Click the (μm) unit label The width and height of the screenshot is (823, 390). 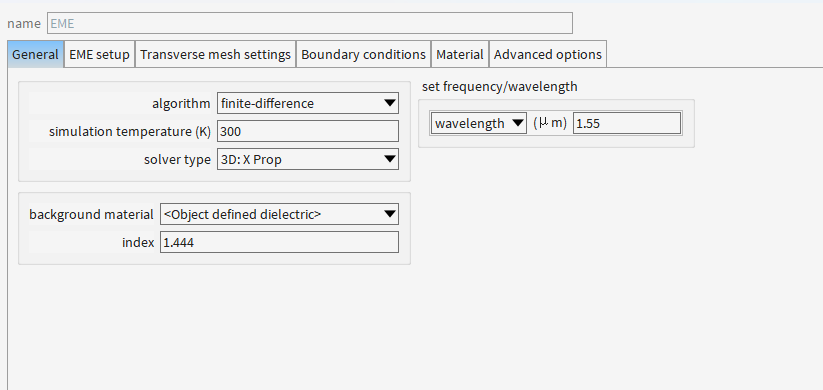[550, 123]
